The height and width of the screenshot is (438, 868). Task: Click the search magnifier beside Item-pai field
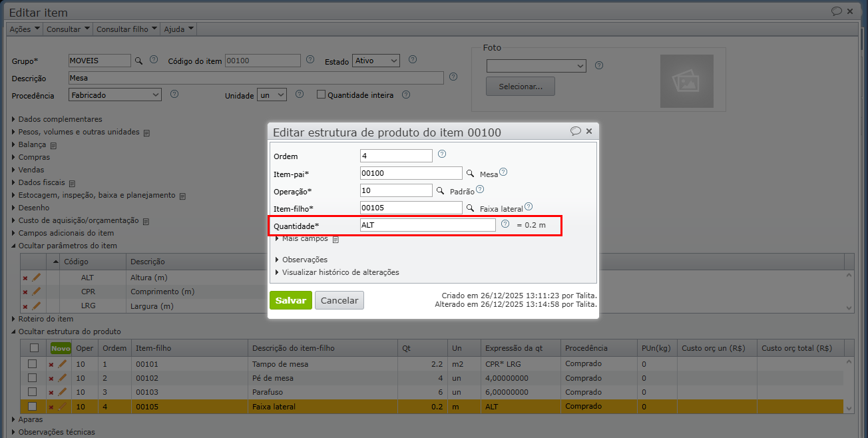pyautogui.click(x=470, y=173)
